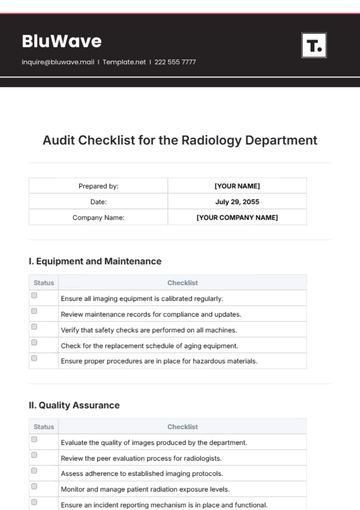Check box for incident reporting mechanism

coord(34,502)
